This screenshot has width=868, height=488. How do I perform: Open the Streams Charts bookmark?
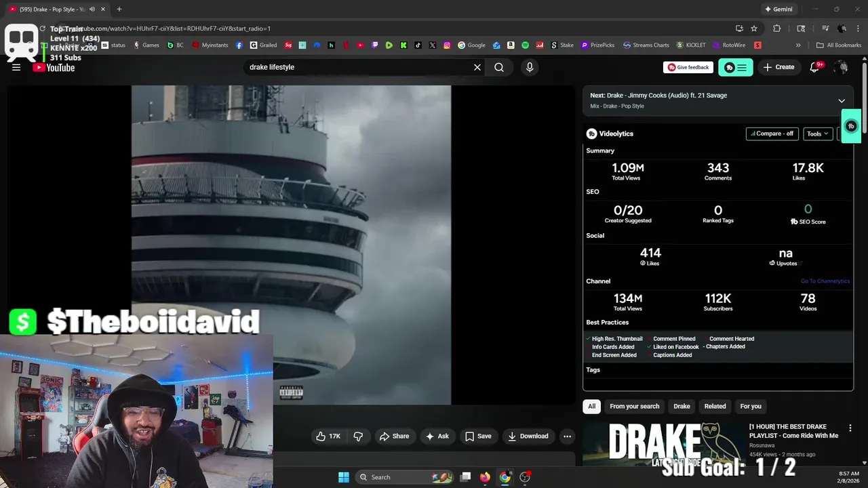coord(646,45)
